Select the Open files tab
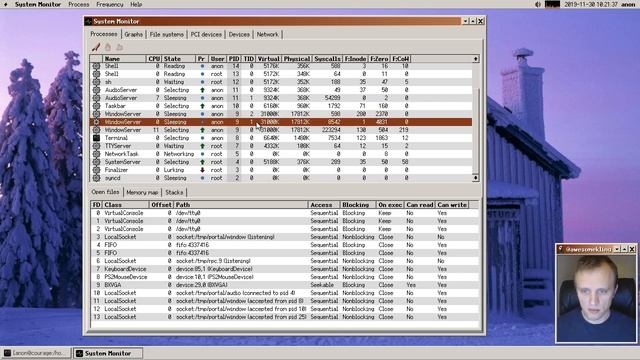The width and height of the screenshot is (640, 360). tap(105, 192)
